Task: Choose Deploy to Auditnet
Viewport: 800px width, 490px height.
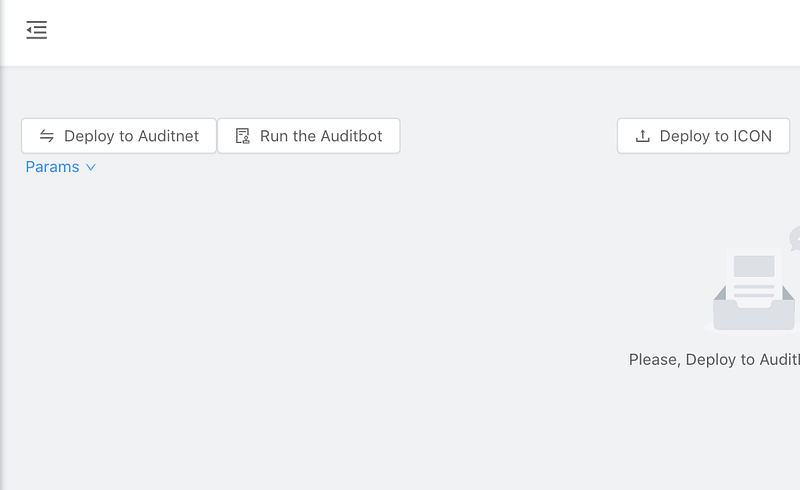Action: [x=119, y=136]
